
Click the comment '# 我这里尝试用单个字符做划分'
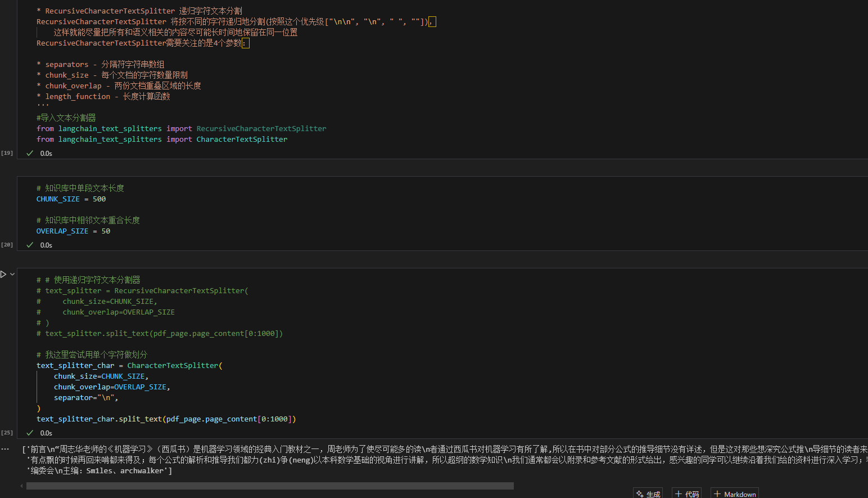pos(92,355)
